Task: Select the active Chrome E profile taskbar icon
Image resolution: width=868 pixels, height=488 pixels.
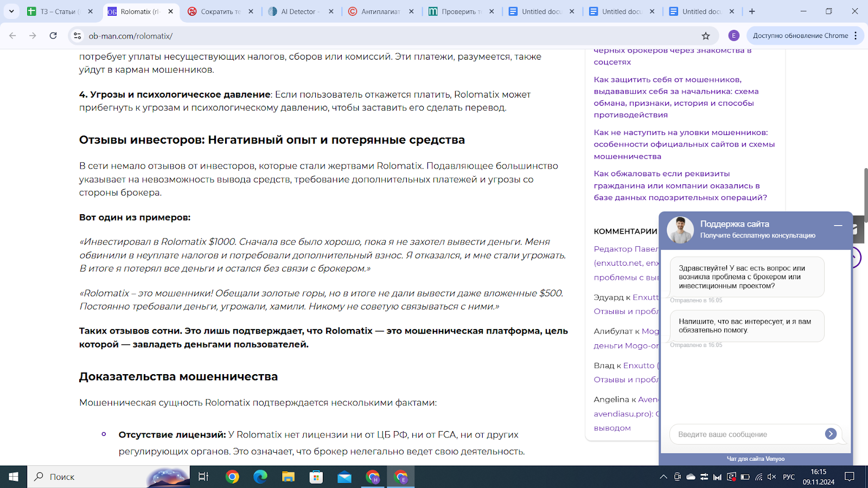Action: pos(401,477)
